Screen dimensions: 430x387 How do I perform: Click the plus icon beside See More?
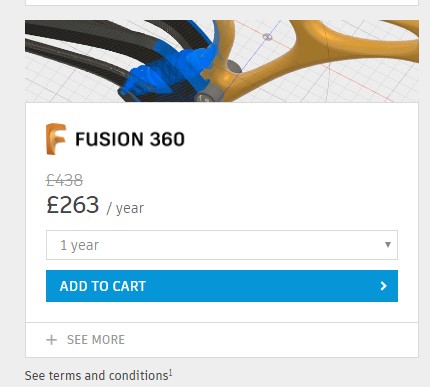[x=52, y=340]
